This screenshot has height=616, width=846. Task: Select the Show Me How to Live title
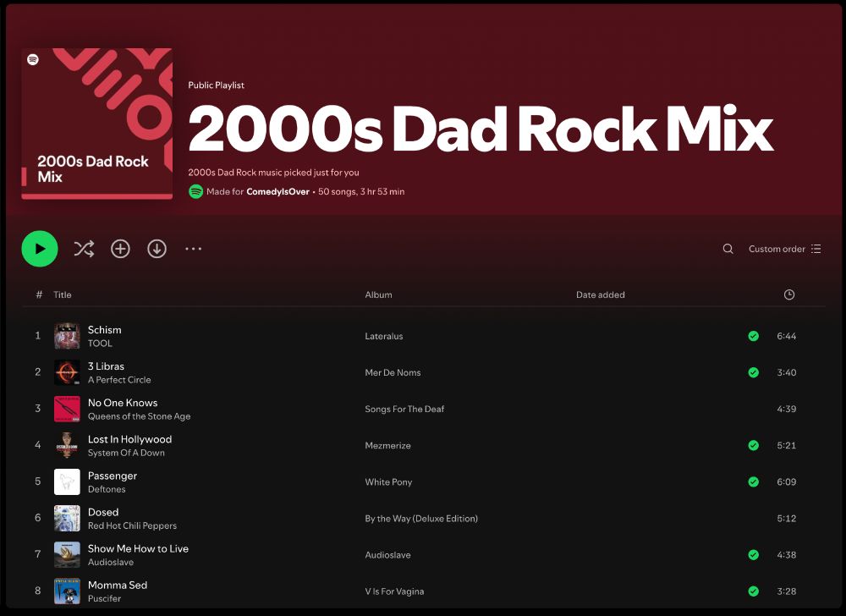tap(138, 548)
